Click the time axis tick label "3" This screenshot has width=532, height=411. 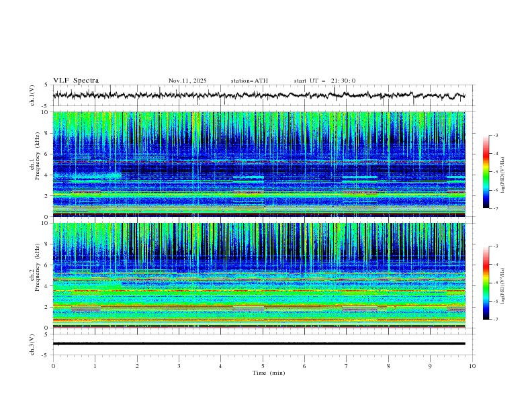[179, 366]
